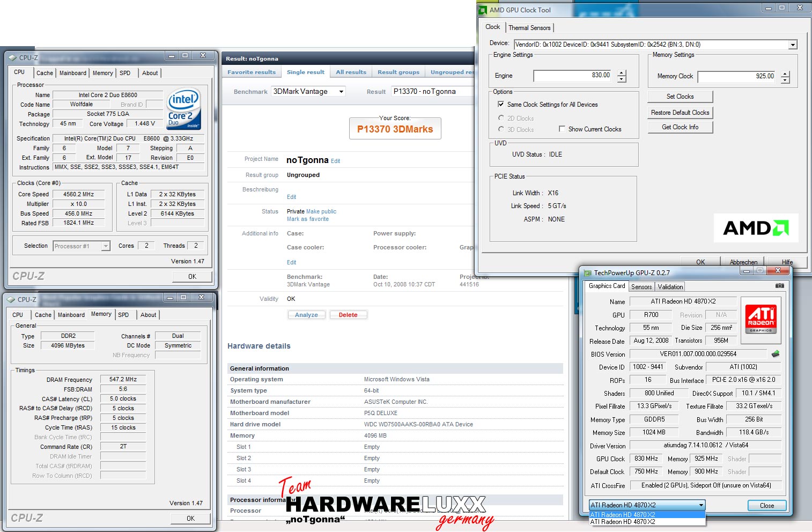Click the Delete result button

[348, 315]
